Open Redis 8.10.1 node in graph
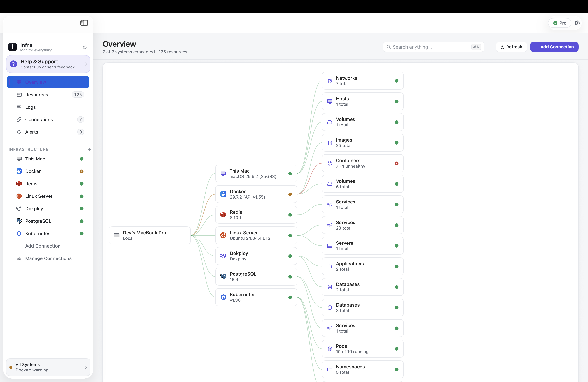The width and height of the screenshot is (588, 382). pyautogui.click(x=256, y=215)
